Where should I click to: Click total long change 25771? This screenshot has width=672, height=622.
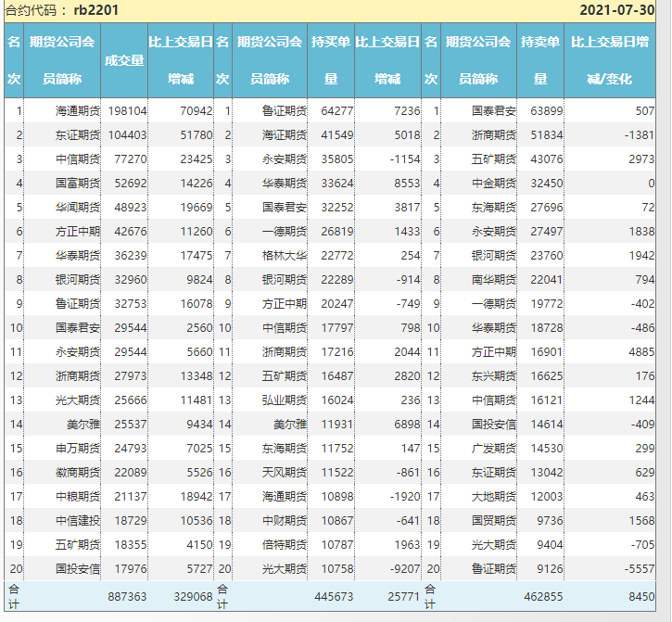tap(404, 597)
